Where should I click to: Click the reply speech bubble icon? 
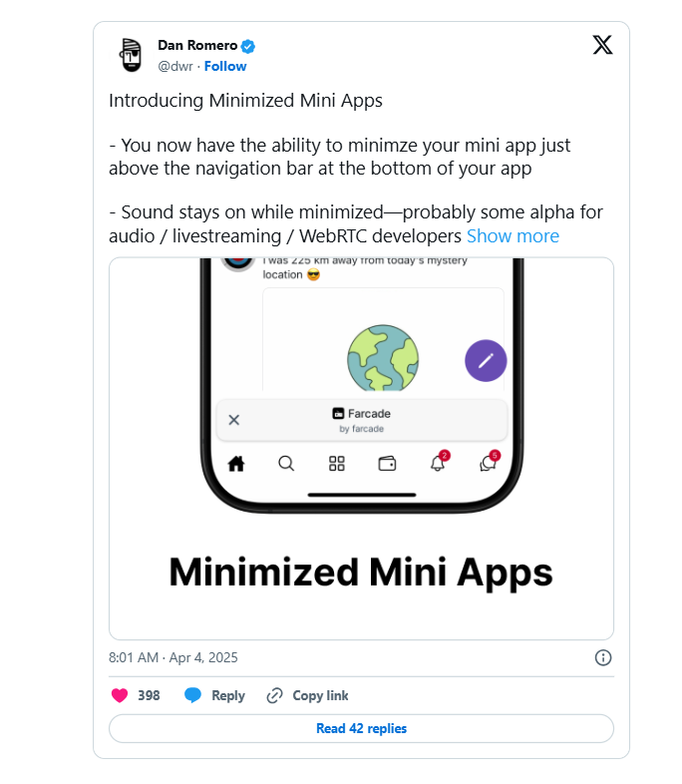193,695
